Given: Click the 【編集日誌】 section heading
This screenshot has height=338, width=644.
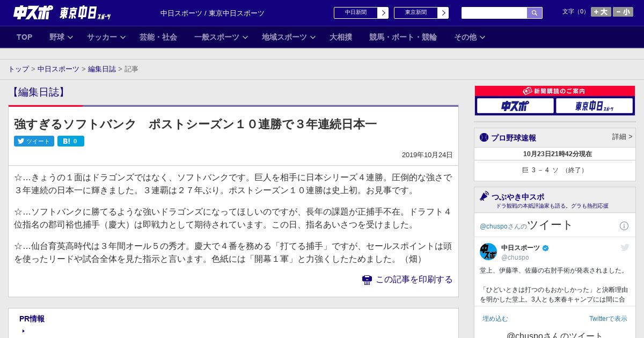Looking at the screenshot, I should coord(38,92).
